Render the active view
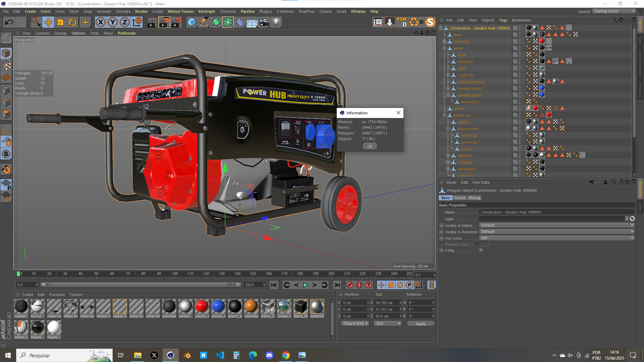The image size is (644, 362). [152, 22]
